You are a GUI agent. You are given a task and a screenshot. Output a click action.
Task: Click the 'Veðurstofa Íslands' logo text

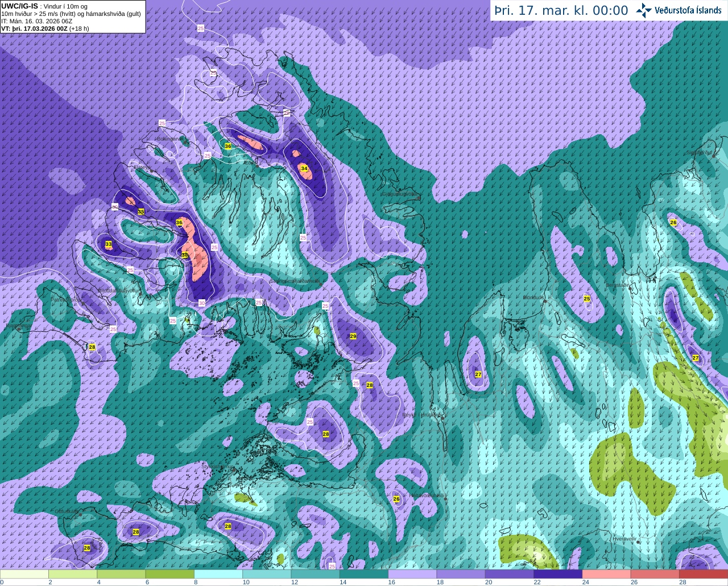[x=688, y=10]
